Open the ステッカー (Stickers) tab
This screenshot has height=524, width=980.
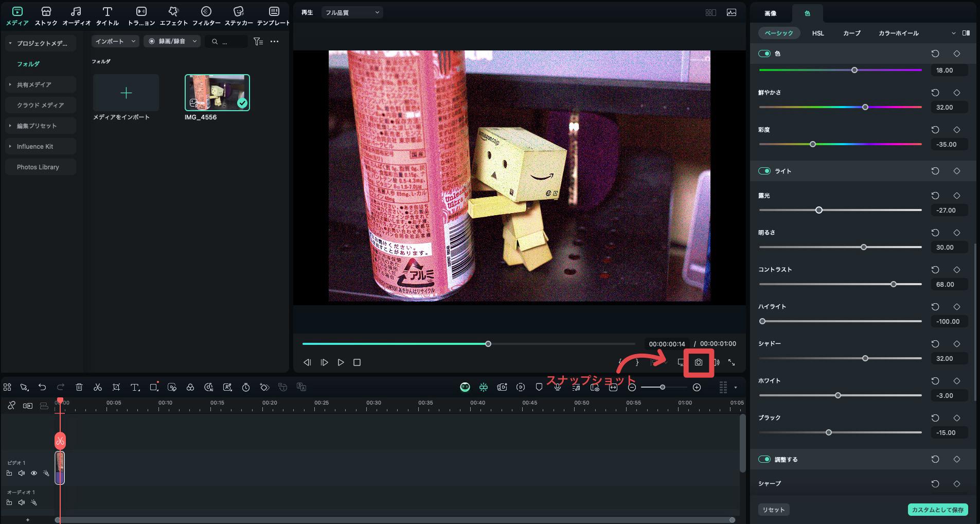click(x=239, y=16)
